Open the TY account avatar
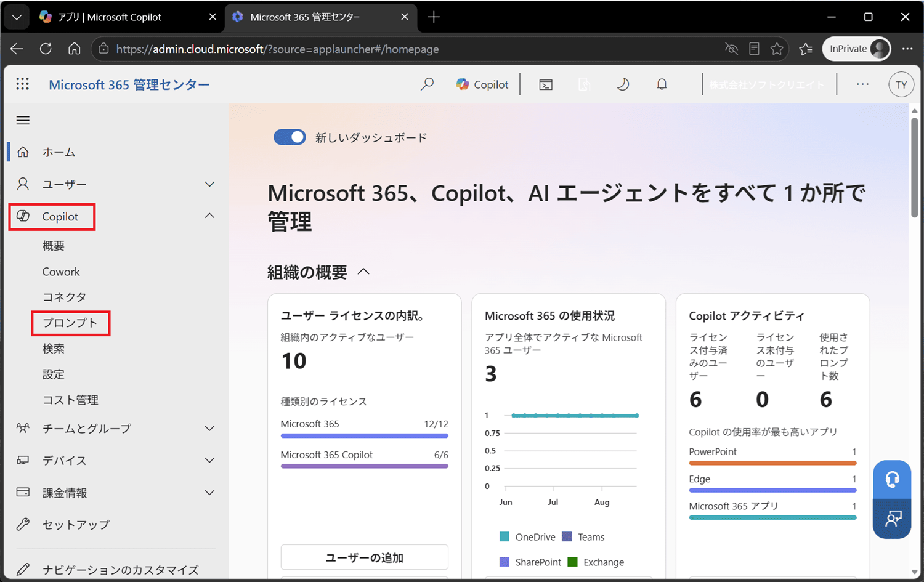Image resolution: width=924 pixels, height=582 pixels. coord(901,85)
